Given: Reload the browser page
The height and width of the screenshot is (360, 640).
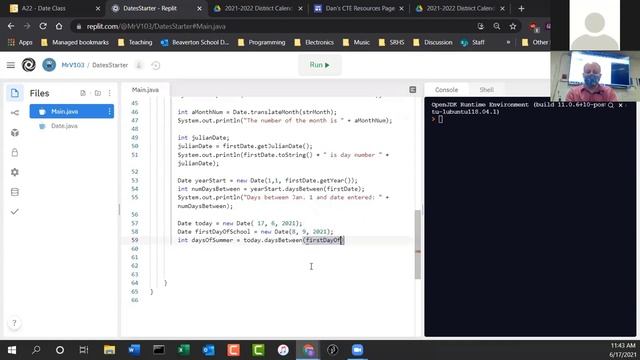Looking at the screenshot, I should 43,26.
